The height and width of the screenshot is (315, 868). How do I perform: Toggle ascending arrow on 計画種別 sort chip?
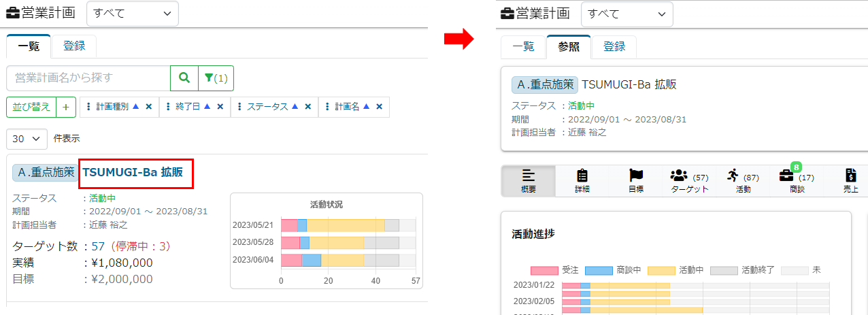pyautogui.click(x=135, y=107)
